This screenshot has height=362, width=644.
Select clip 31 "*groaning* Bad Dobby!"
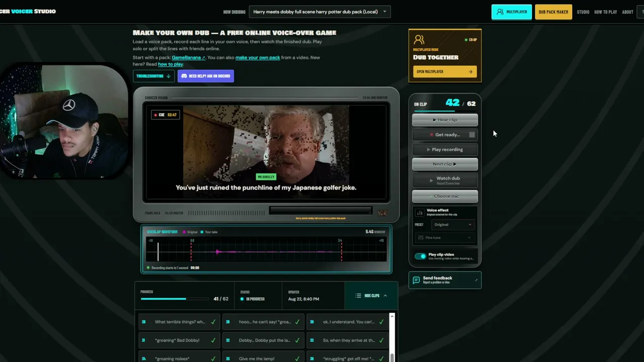coord(179,340)
